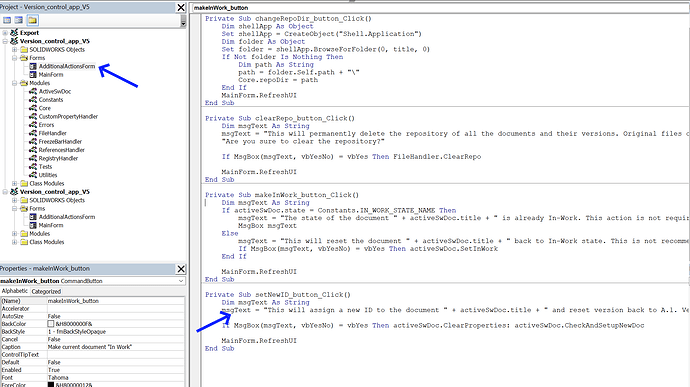Click the View Object toolbar icon

click(x=18, y=20)
